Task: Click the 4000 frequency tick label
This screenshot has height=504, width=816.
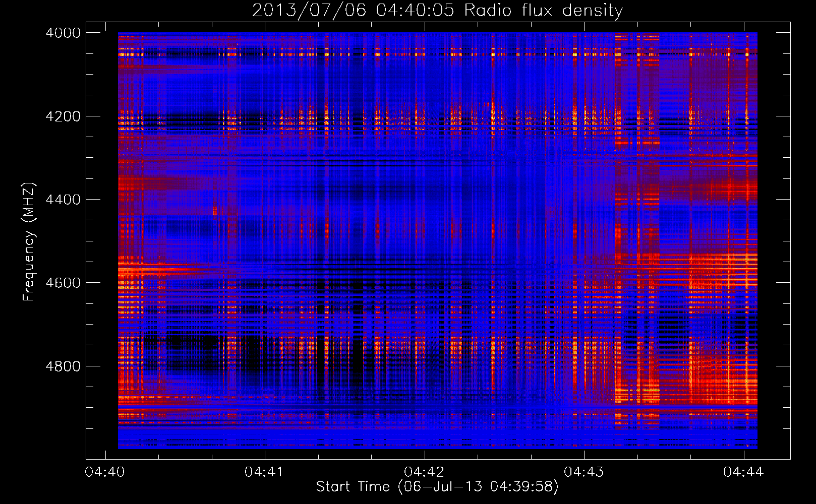Action: tap(63, 33)
